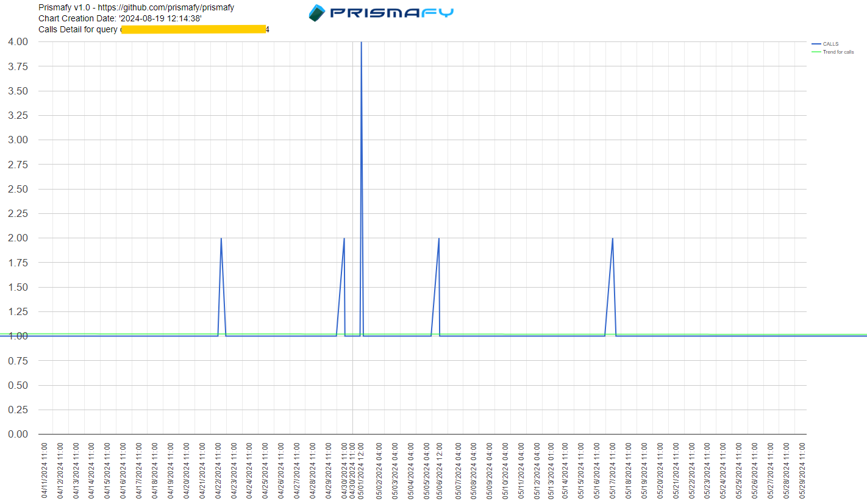
Task: Click the y-axis label 2.00
Action: (x=18, y=238)
